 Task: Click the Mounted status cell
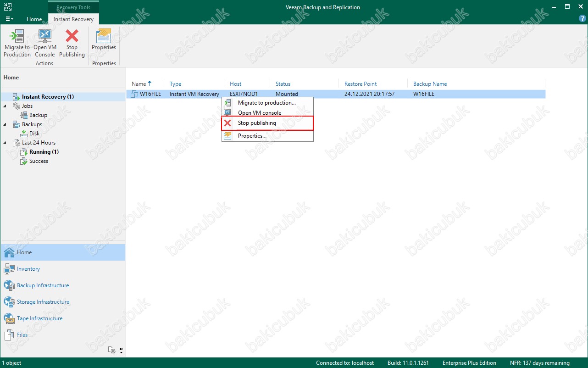pos(287,94)
